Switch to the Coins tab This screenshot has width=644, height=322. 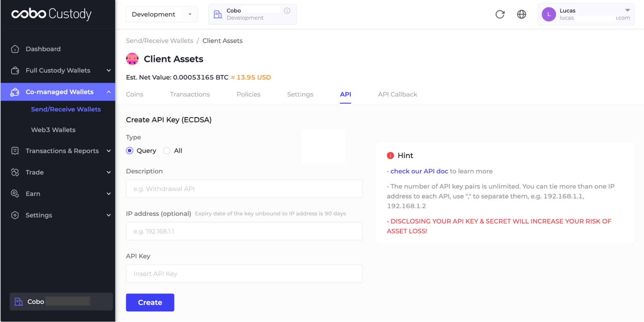click(x=135, y=94)
